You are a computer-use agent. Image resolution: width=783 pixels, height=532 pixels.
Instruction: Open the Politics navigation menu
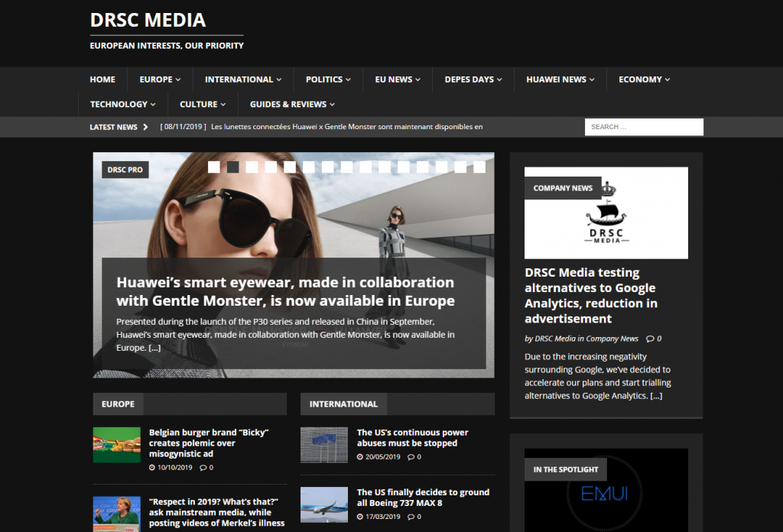coord(328,79)
